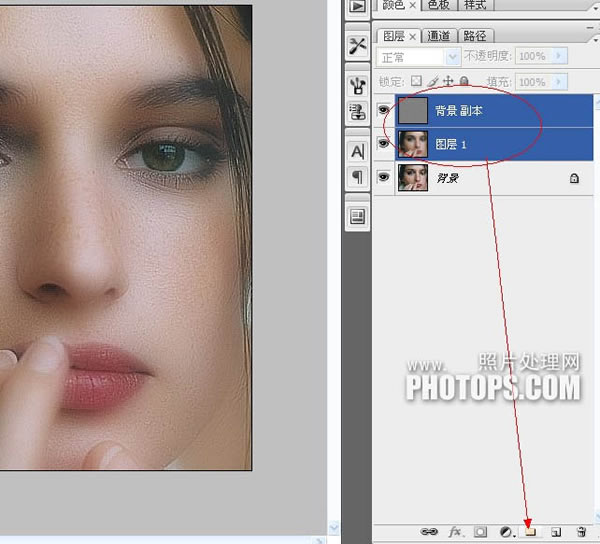Image resolution: width=600 pixels, height=544 pixels.
Task: Close the 颜色 tab
Action: click(412, 5)
